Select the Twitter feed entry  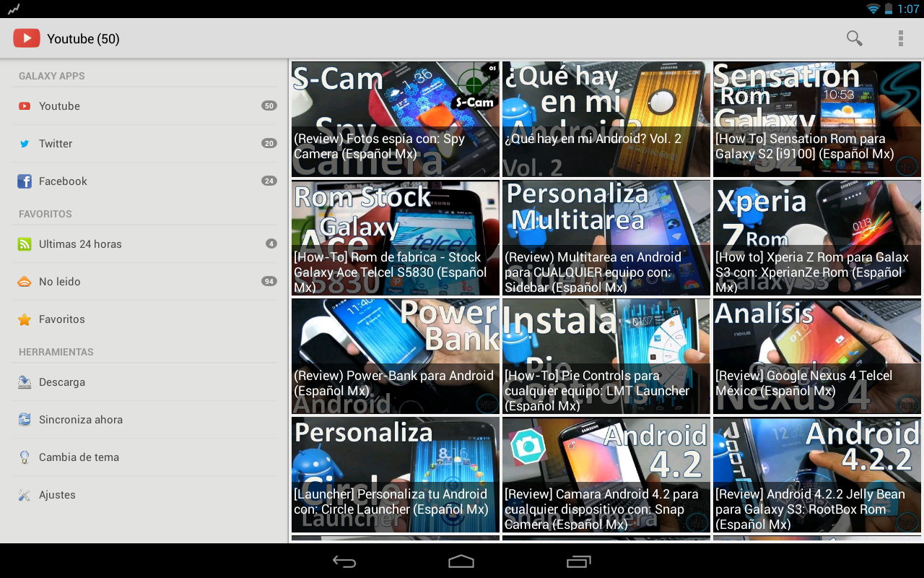[x=144, y=144]
